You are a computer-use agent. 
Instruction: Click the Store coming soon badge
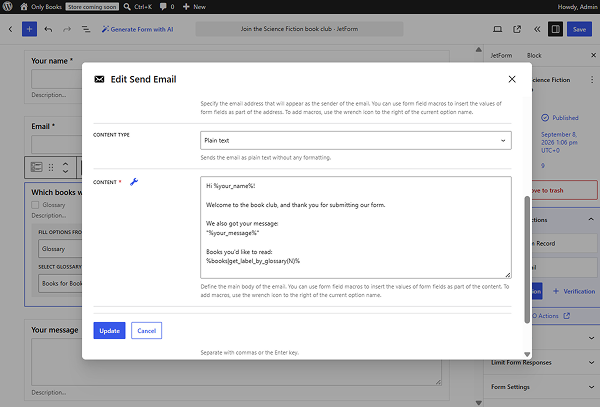tap(92, 7)
